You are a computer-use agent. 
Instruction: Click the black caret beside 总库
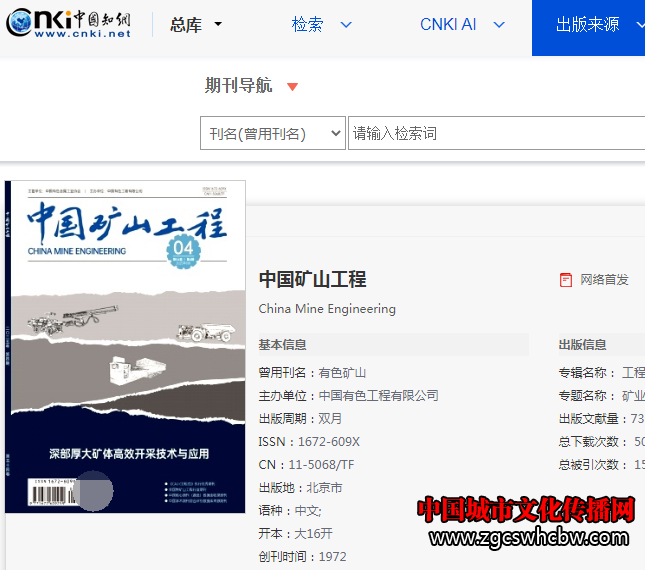coord(219,25)
